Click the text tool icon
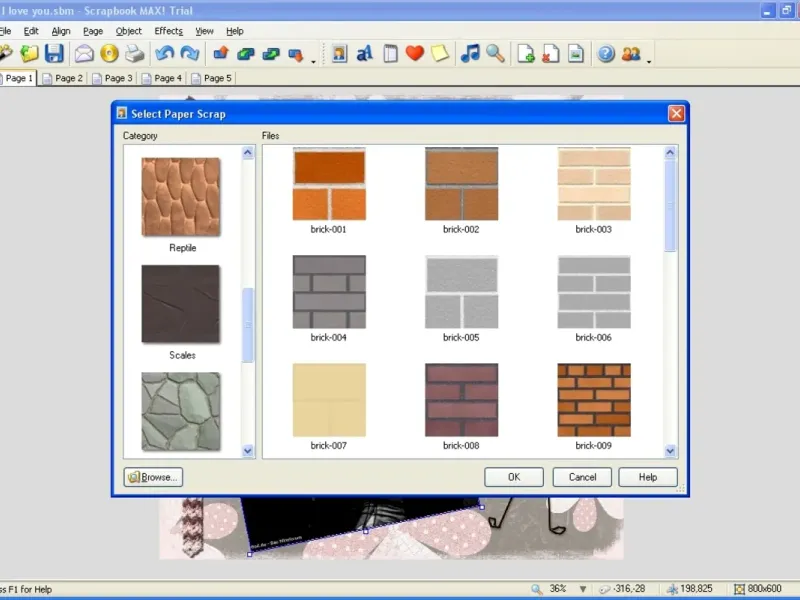Screen dimensions: 800x600 pos(365,54)
